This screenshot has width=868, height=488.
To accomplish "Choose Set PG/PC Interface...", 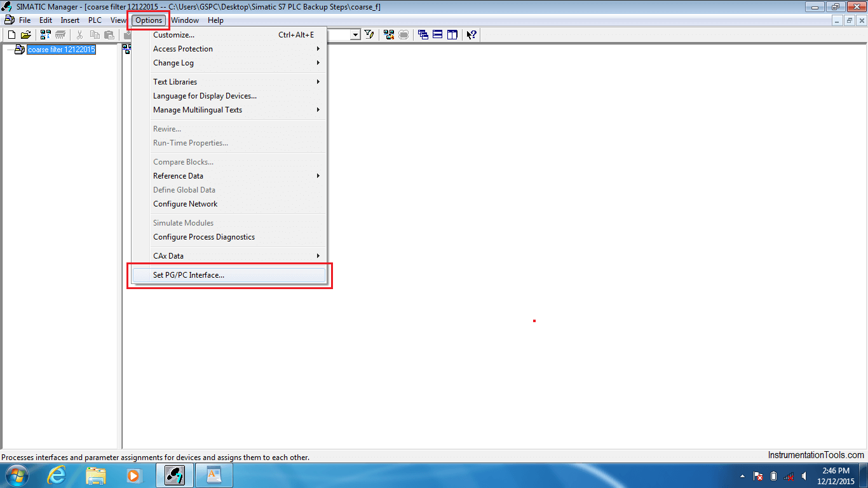I will 229,275.
